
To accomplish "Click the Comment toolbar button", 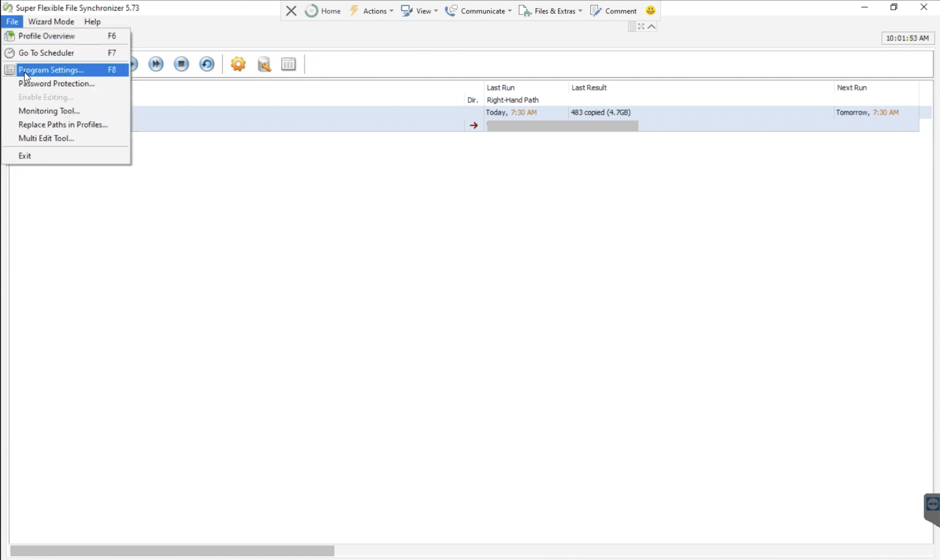I will pos(614,11).
